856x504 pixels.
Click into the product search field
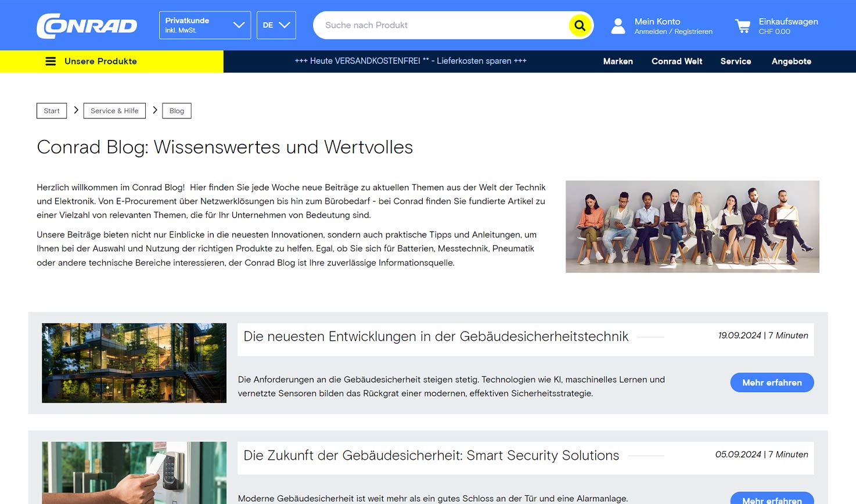pos(436,25)
